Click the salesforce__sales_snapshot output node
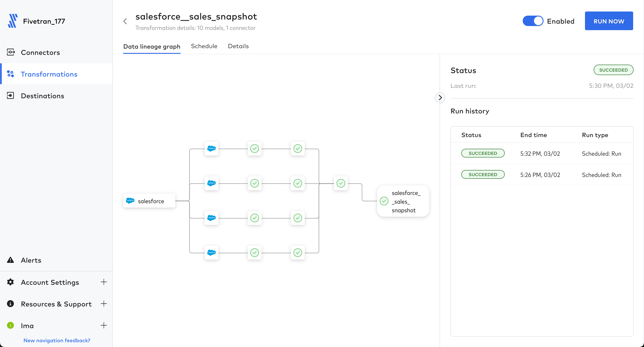Image resolution: width=644 pixels, height=347 pixels. tap(403, 201)
